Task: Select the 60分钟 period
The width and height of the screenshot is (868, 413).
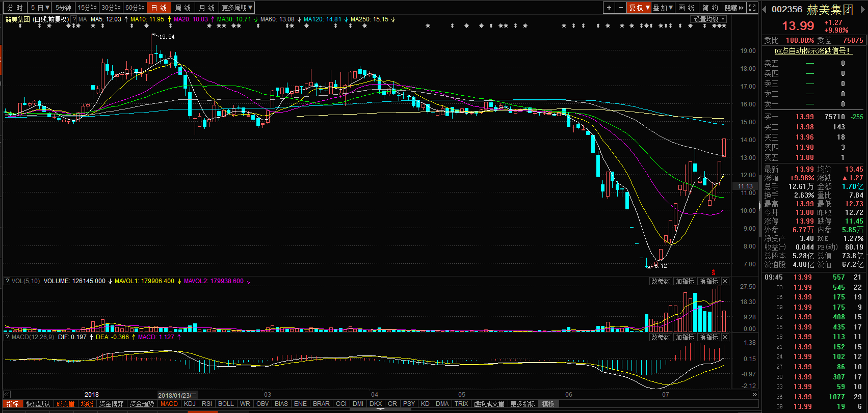Action: (x=135, y=8)
